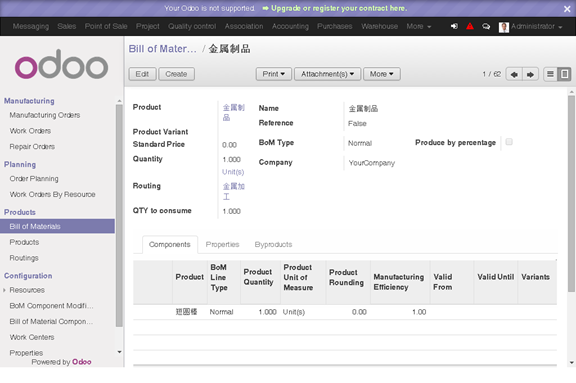This screenshot has width=576, height=383.
Task: Open the Sales menu
Action: (x=66, y=26)
